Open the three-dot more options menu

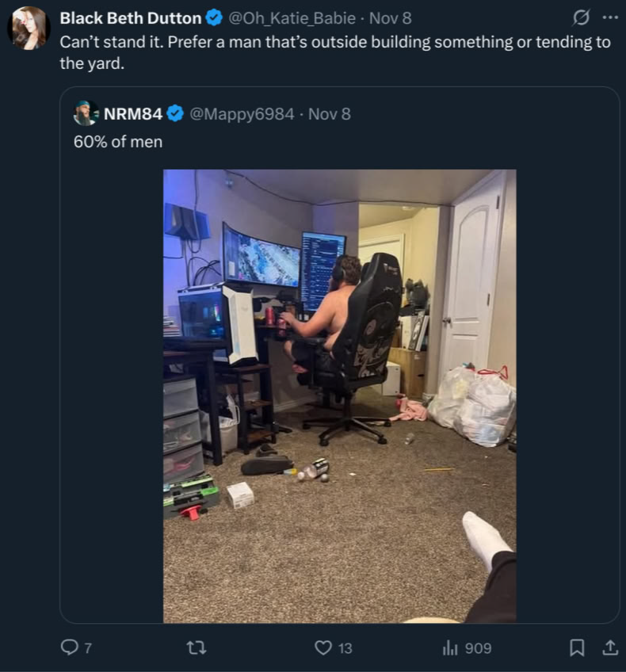(x=610, y=17)
